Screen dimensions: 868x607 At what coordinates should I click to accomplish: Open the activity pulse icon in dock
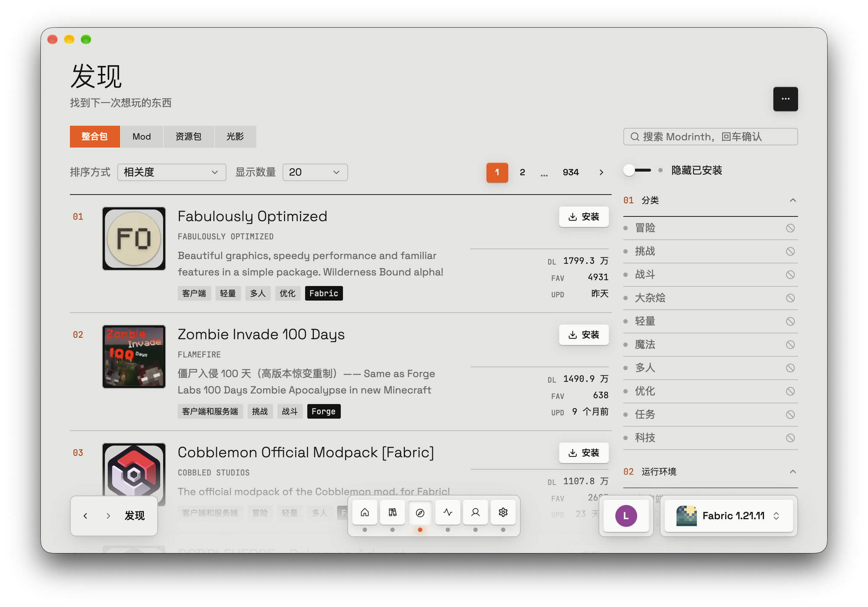447,512
